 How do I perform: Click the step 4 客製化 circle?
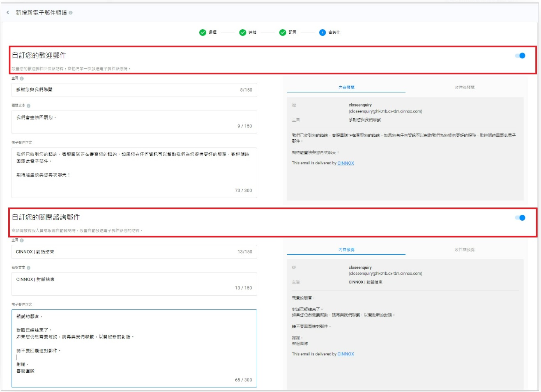[x=322, y=32]
